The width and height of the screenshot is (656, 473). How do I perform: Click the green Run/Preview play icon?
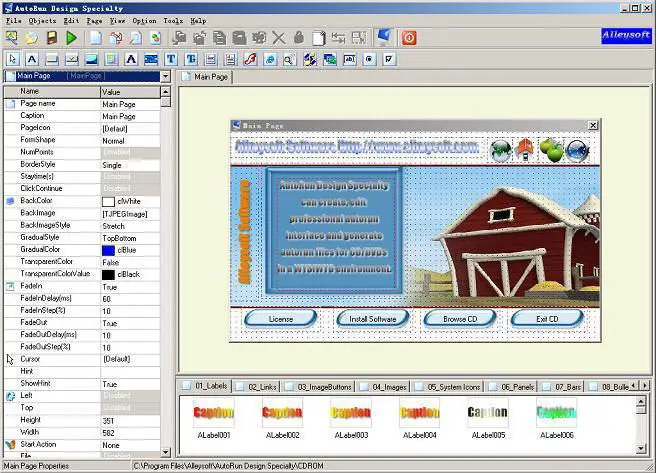click(x=71, y=38)
